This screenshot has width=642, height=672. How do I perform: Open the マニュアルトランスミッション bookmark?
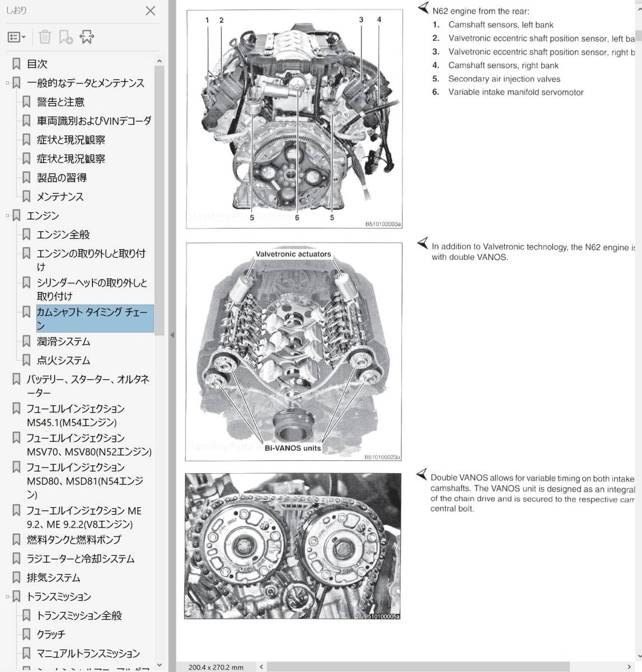click(88, 654)
